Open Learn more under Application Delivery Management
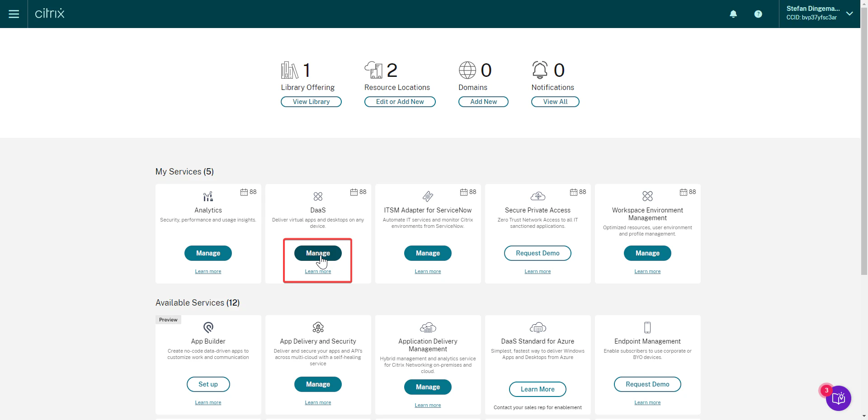The image size is (868, 420). point(428,405)
